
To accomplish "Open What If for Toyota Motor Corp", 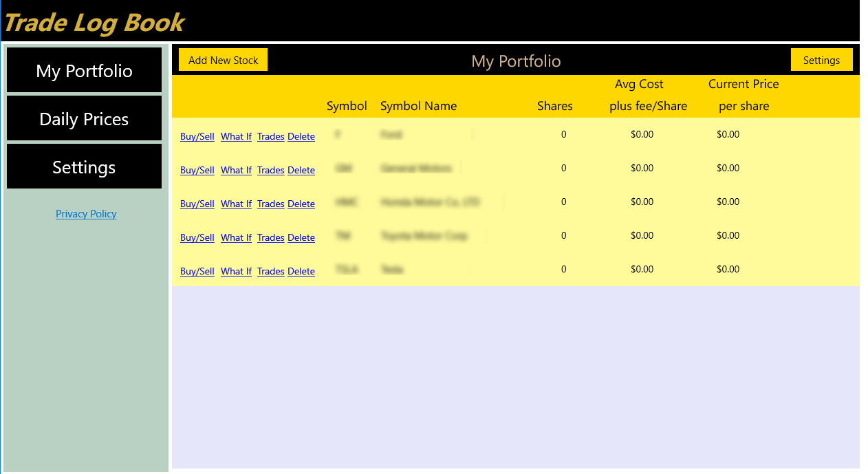I will [x=236, y=237].
